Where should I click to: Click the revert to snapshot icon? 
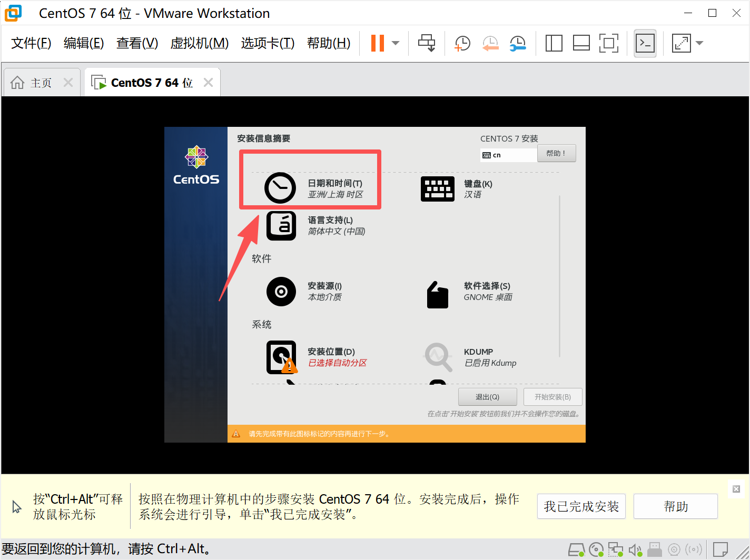[x=490, y=43]
